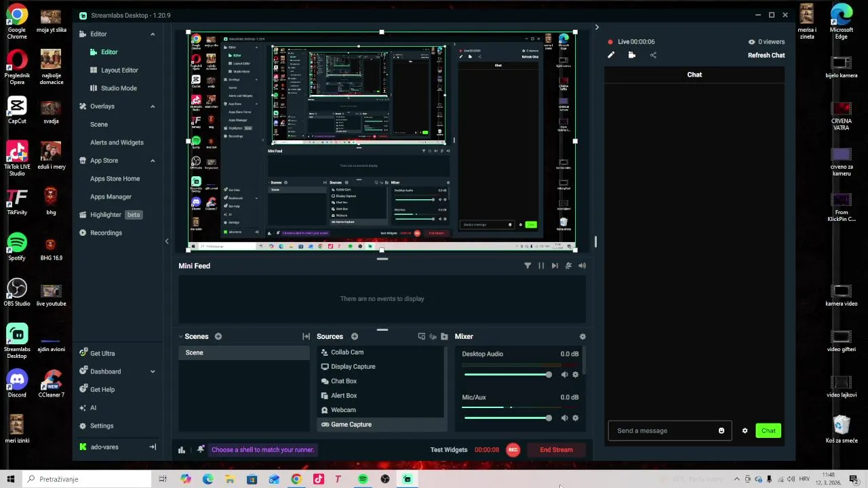868x488 pixels.
Task: Click the share stream icon
Action: coord(653,56)
